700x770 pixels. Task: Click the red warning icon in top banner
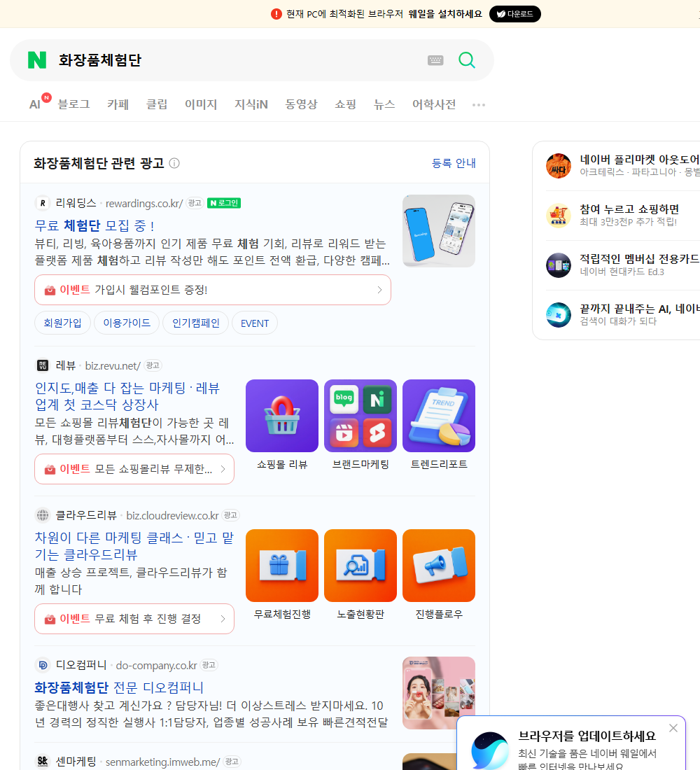click(x=276, y=14)
